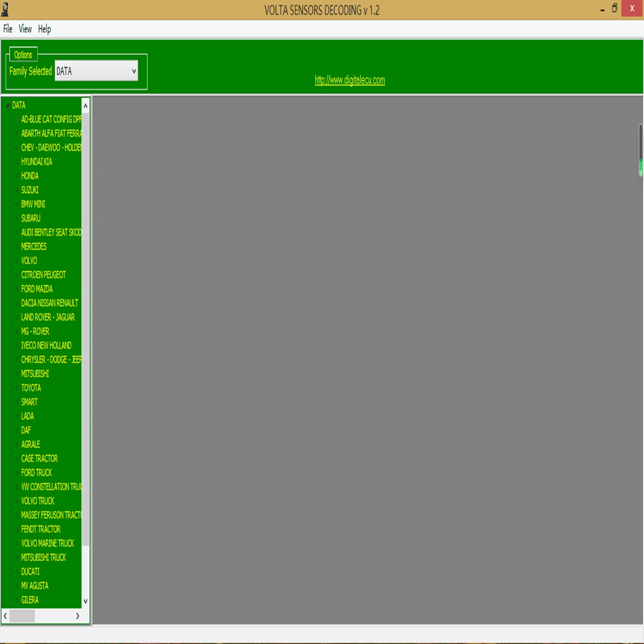Collapse the DATA root tree node
Image resolution: width=644 pixels, height=644 pixels.
(8, 105)
